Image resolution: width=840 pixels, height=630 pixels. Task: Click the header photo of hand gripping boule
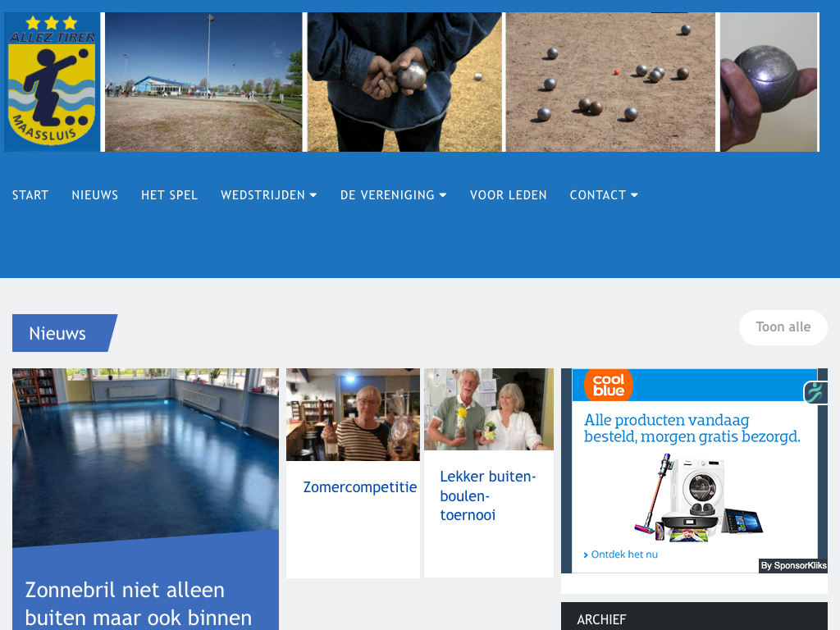tap(769, 82)
